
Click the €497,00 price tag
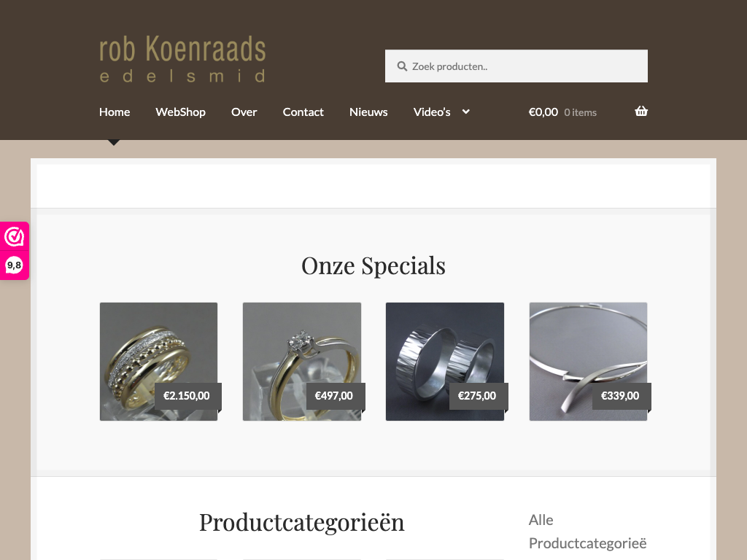336,396
